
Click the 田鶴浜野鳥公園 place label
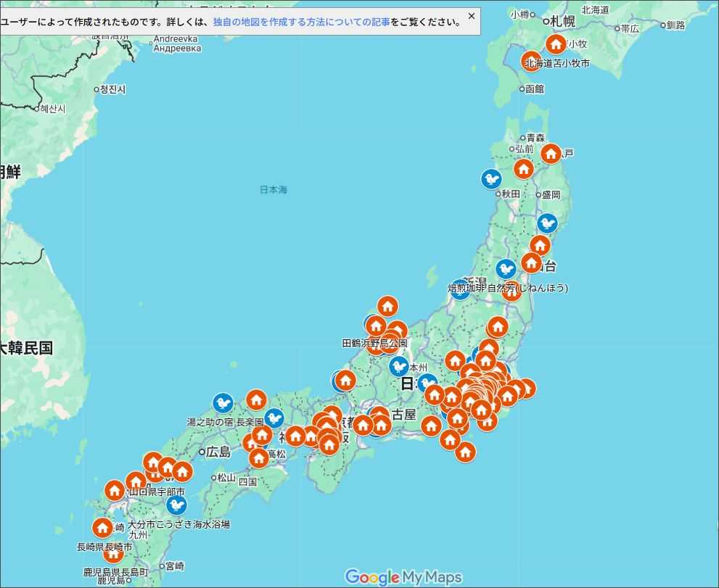[374, 343]
